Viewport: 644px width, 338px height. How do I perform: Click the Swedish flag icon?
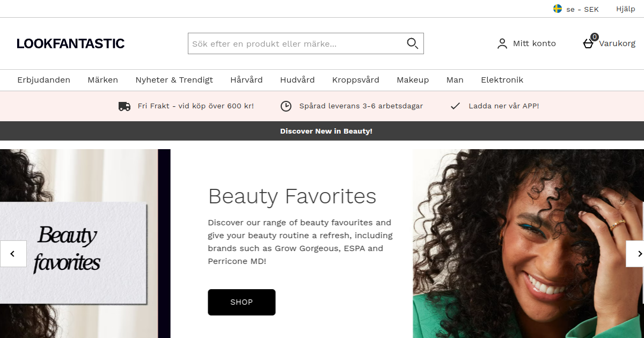558,9
